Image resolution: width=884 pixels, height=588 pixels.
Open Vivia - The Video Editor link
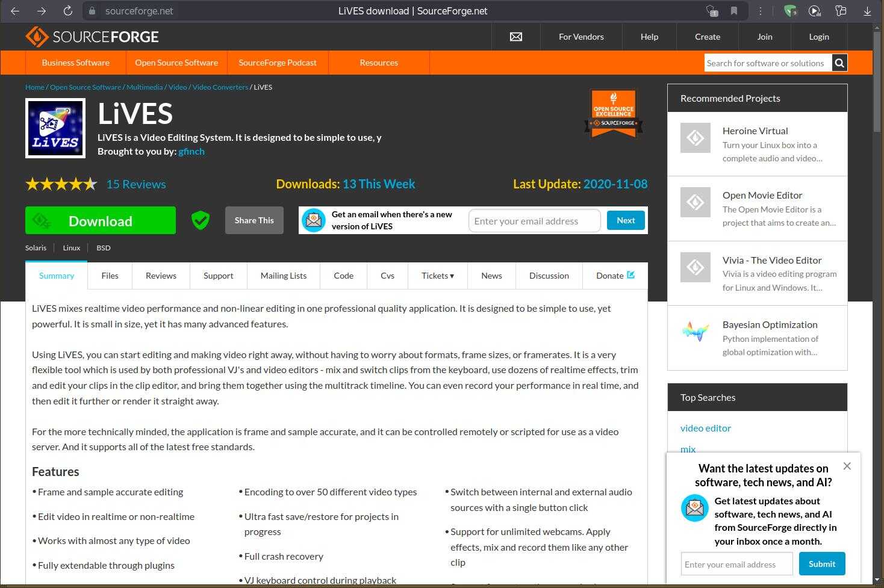pos(772,260)
